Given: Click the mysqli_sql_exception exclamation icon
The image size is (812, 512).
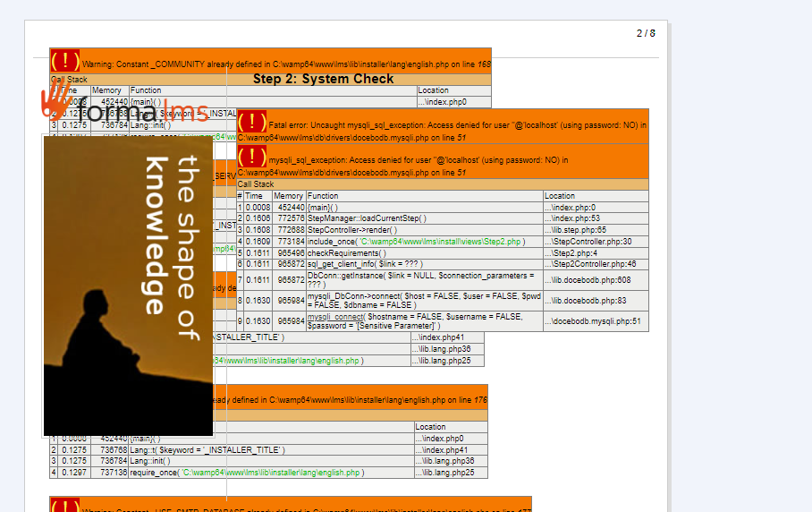Looking at the screenshot, I should pyautogui.click(x=252, y=158).
